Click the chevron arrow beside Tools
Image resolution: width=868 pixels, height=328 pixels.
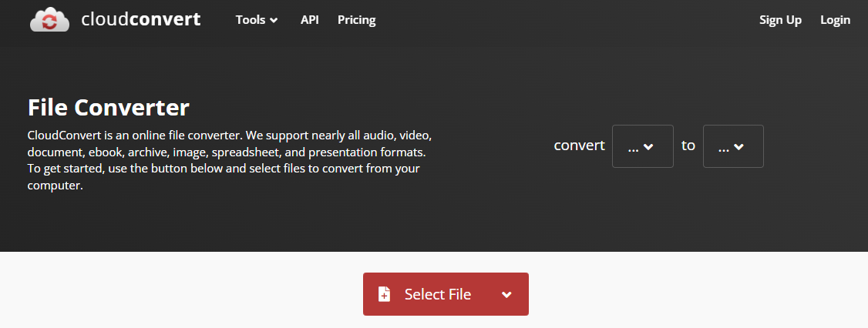pos(274,21)
